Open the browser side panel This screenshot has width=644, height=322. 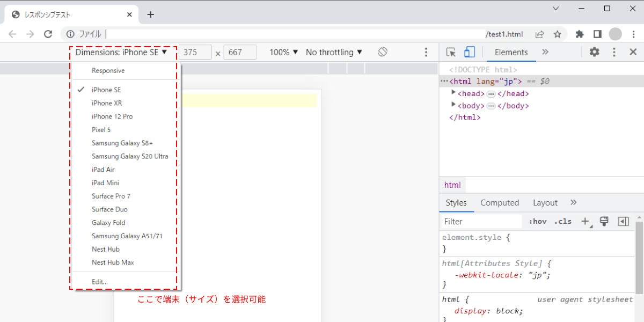click(x=597, y=34)
